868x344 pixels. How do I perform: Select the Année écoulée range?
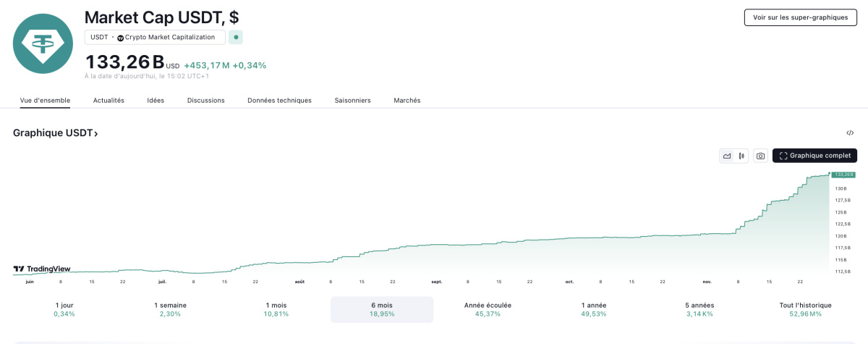pyautogui.click(x=488, y=309)
